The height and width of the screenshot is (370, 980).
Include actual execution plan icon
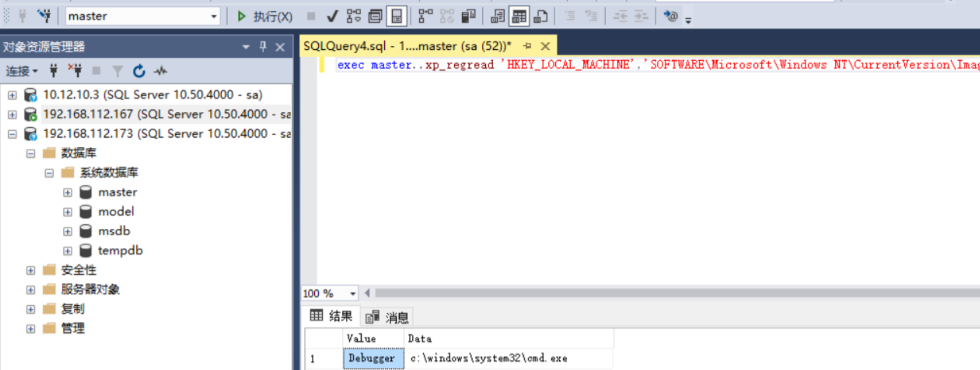[x=425, y=17]
